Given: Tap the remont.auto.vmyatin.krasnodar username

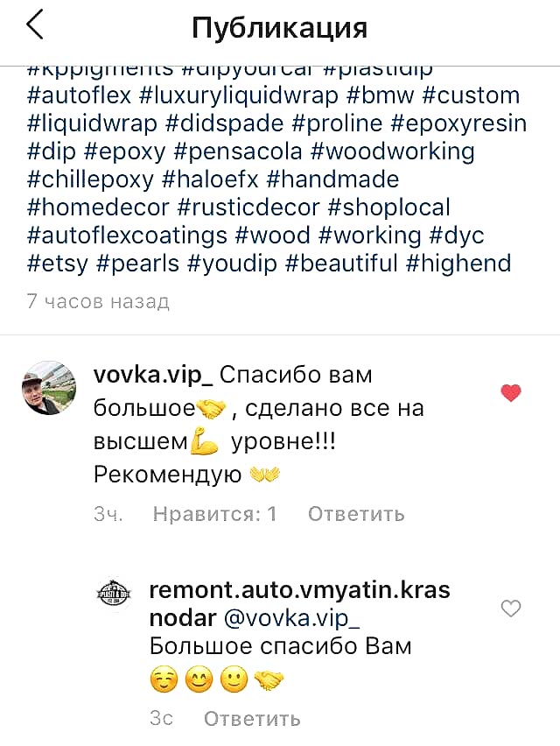Looking at the screenshot, I should (299, 603).
